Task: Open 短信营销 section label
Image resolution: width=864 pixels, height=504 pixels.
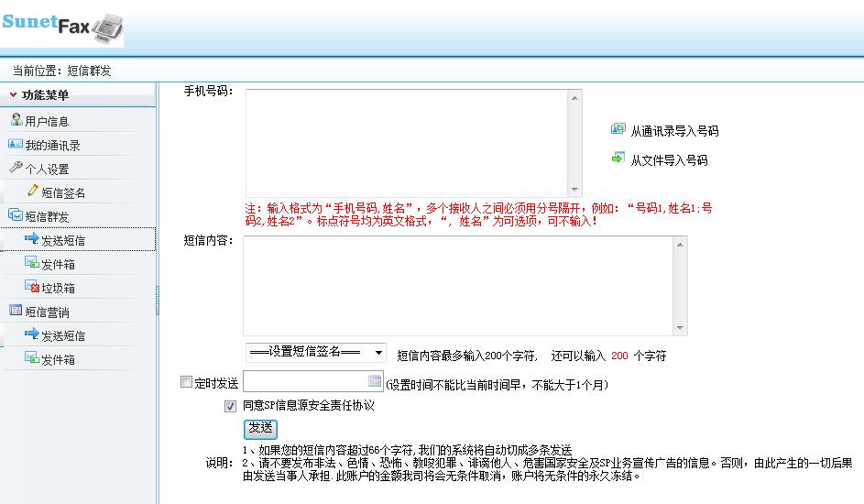Action: point(47,312)
